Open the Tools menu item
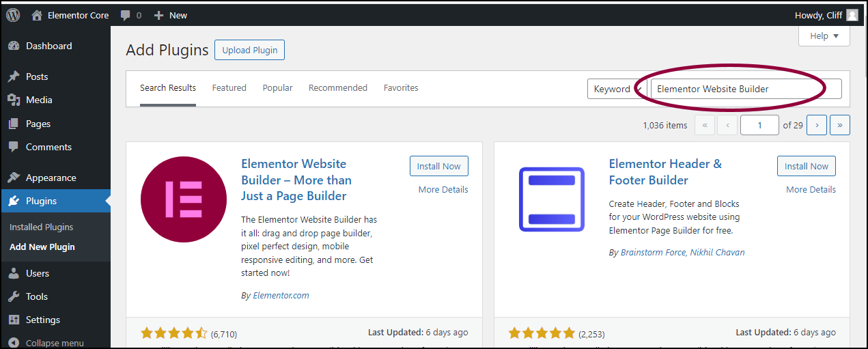This screenshot has width=868, height=349. [x=37, y=296]
